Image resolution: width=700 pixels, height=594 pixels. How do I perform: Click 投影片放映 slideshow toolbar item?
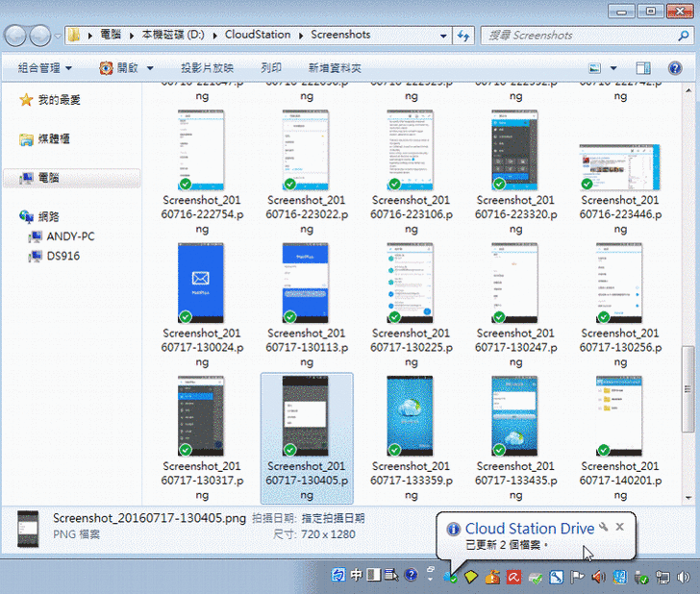coord(207,68)
